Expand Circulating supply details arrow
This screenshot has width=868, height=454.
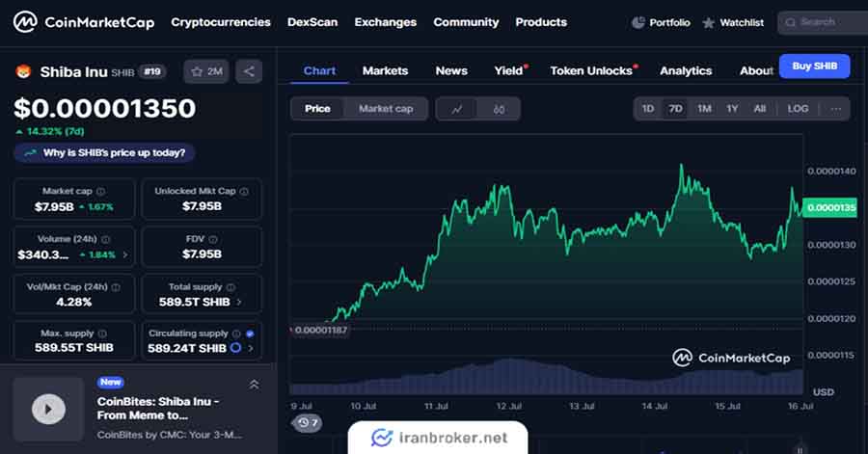(251, 348)
